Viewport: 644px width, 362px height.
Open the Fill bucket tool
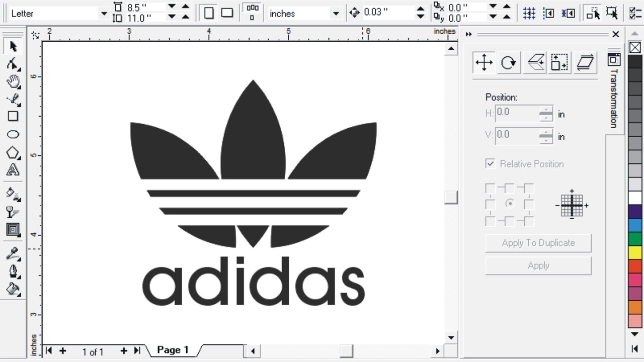[13, 290]
